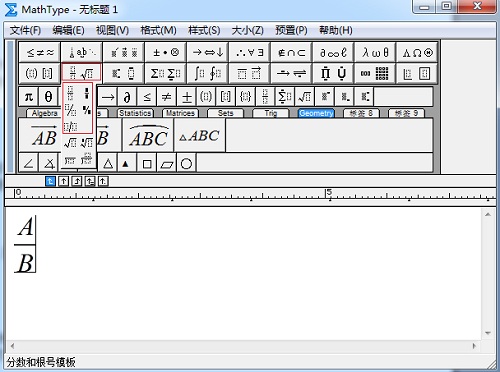Click the vertical scrollbar down arrow
This screenshot has width=500, height=372.
coord(488,333)
